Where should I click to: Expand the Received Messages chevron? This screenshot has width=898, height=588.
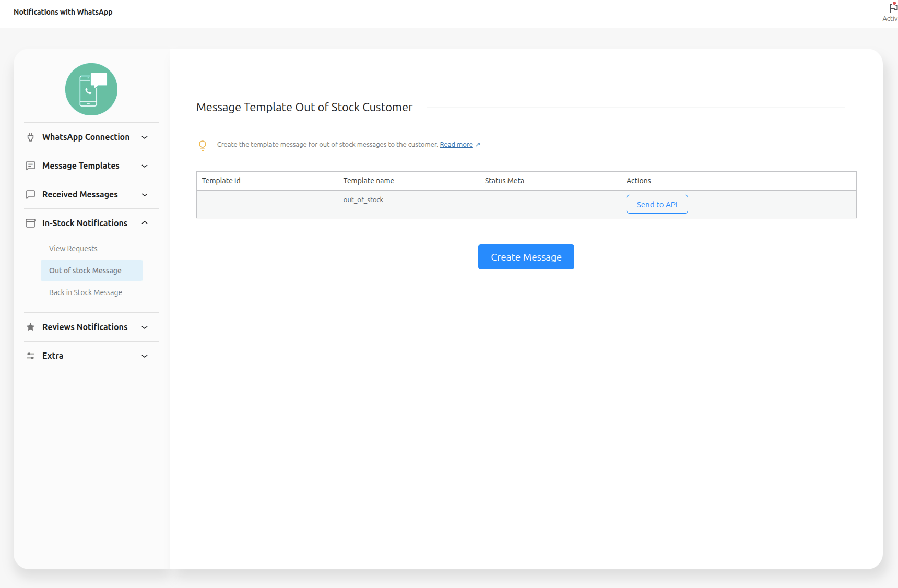coord(145,195)
